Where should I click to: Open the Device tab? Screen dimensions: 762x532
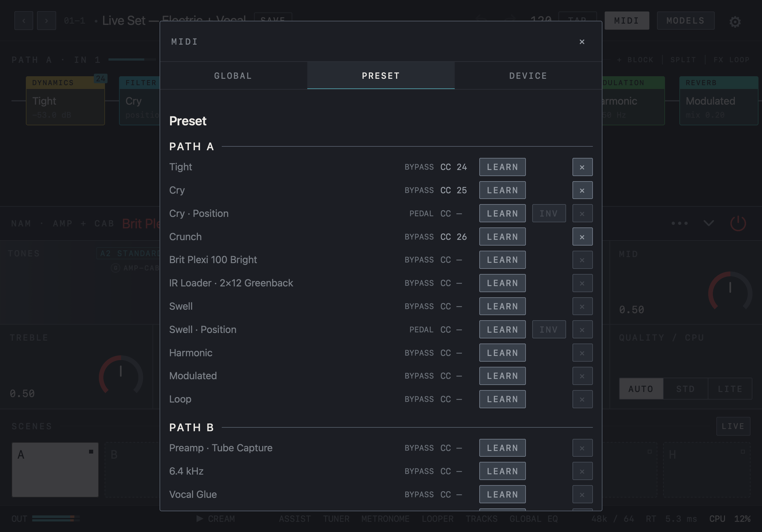pyautogui.click(x=528, y=76)
